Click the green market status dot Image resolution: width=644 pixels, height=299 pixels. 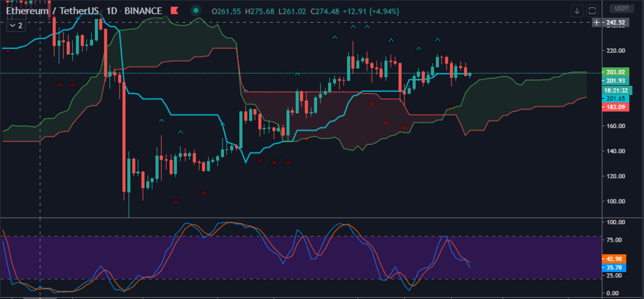click(x=196, y=11)
